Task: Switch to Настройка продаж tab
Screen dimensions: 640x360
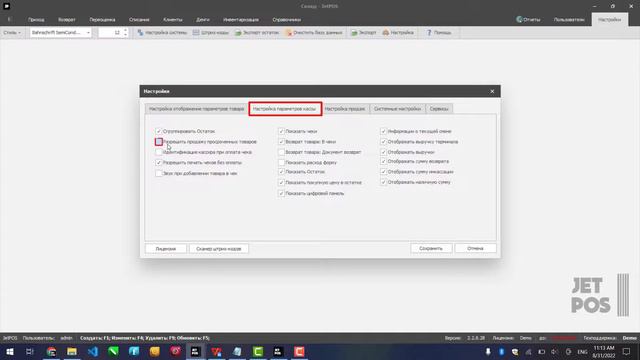Action: coord(345,109)
